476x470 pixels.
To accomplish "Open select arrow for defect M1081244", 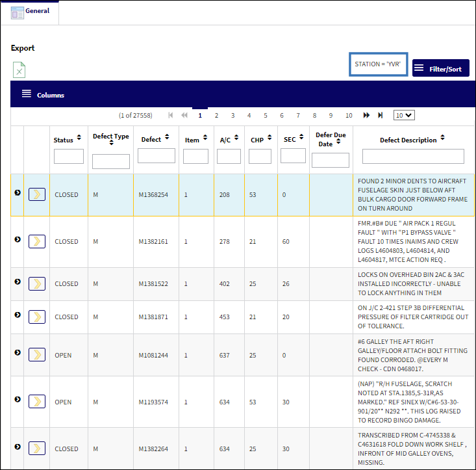I will click(x=37, y=354).
